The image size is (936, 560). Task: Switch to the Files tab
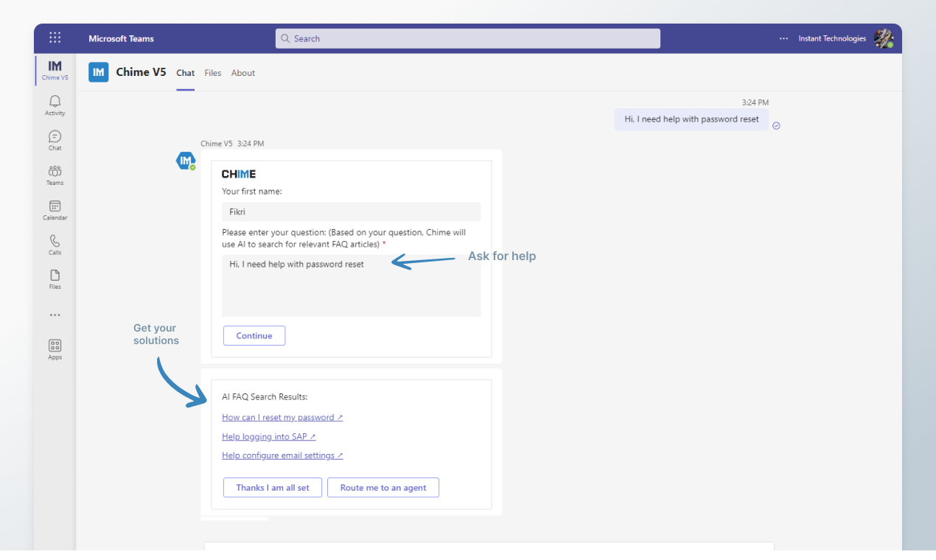pyautogui.click(x=213, y=73)
